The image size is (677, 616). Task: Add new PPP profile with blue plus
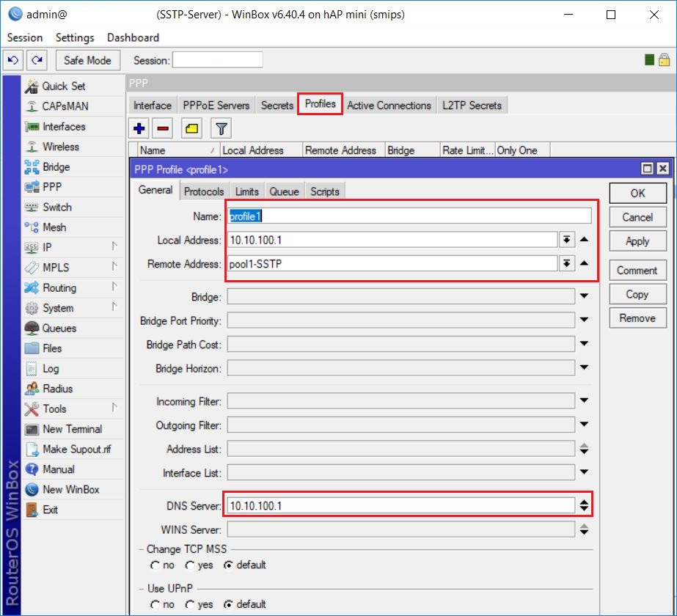pos(139,128)
